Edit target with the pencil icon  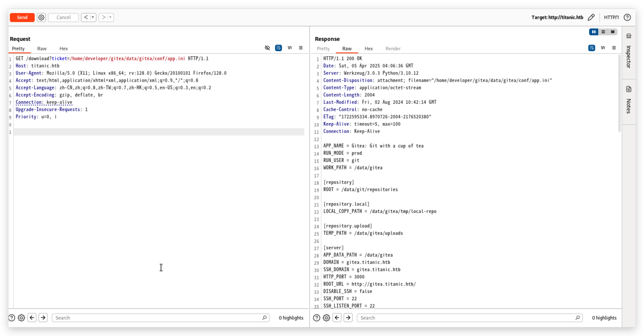pyautogui.click(x=591, y=17)
